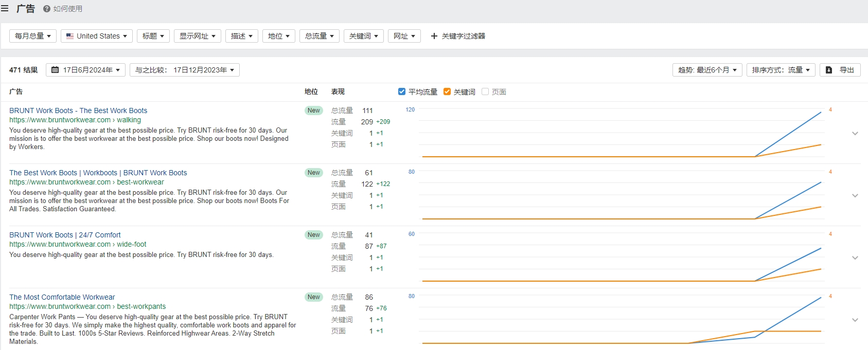Click traffic change +122 value
This screenshot has width=868, height=350.
[383, 184]
